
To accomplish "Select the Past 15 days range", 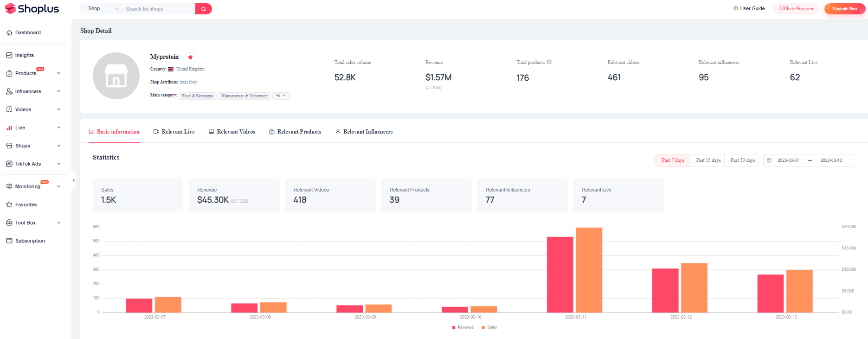I will (x=708, y=160).
